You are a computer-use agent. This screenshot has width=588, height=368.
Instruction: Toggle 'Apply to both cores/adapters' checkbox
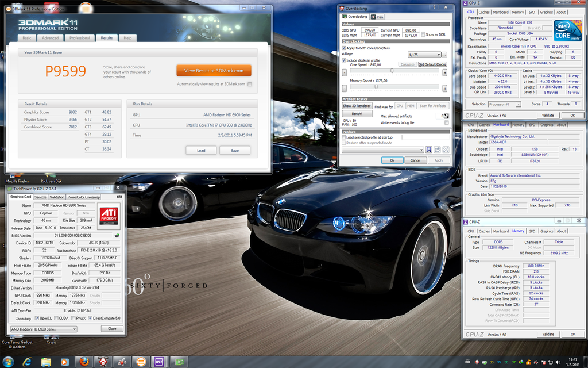(x=344, y=48)
